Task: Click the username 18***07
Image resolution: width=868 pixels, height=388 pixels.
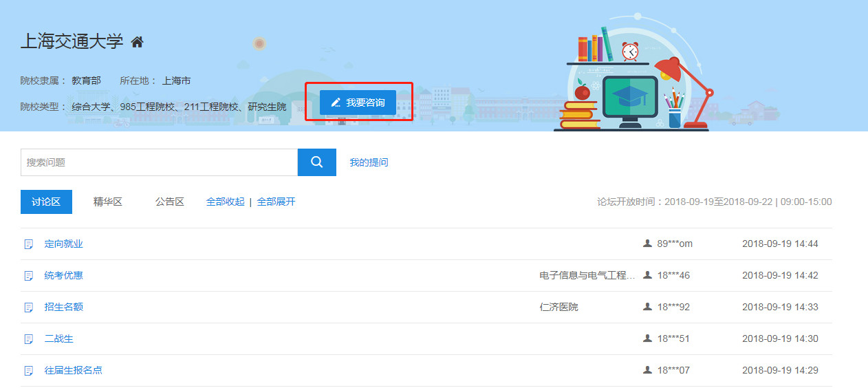Action: pyautogui.click(x=673, y=370)
